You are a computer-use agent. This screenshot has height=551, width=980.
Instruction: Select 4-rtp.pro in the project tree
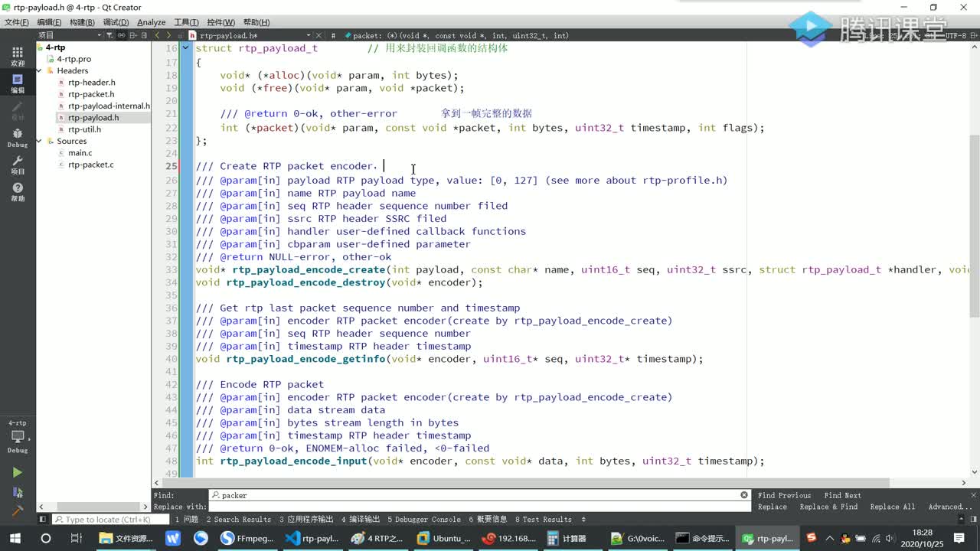click(73, 59)
